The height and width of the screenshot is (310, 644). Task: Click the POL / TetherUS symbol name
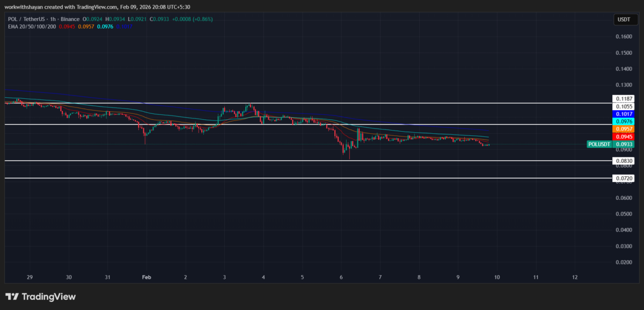(26, 18)
